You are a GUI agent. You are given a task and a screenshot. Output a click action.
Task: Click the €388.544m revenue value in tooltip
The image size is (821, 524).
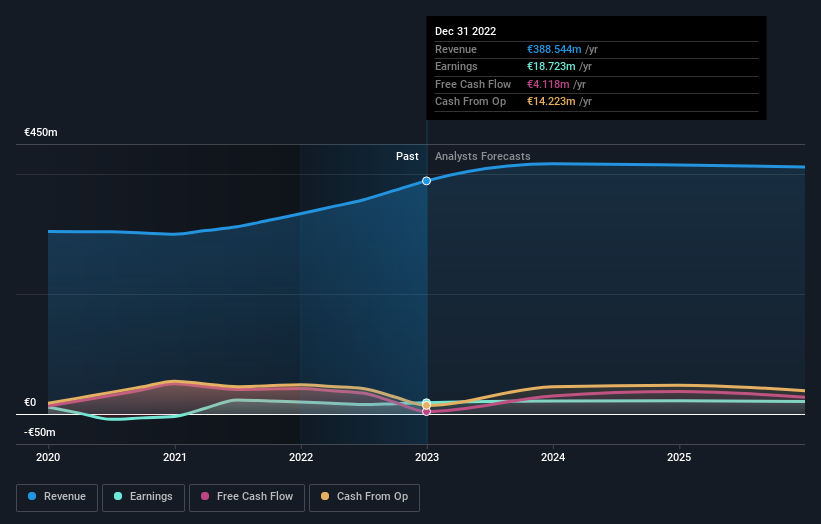(554, 49)
